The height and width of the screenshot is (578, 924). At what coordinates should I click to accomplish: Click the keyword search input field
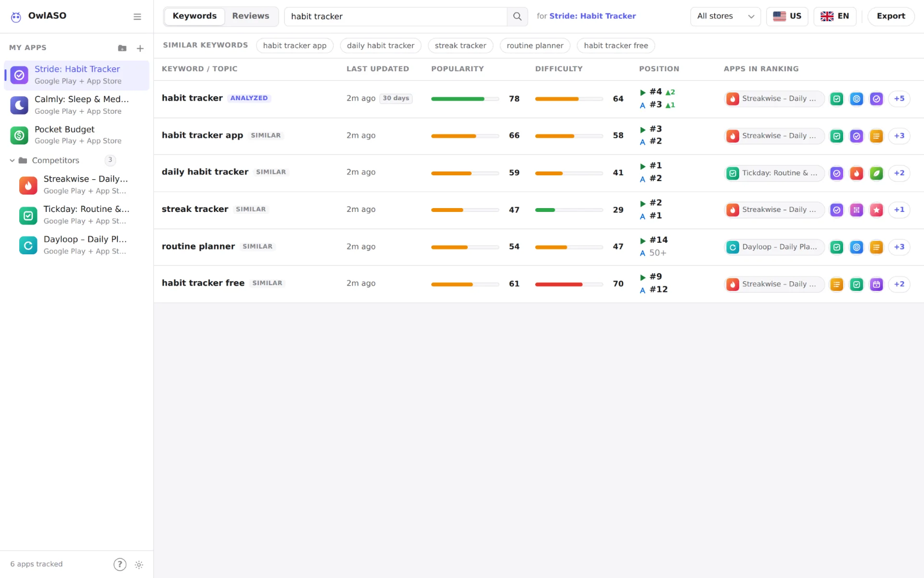click(x=396, y=16)
